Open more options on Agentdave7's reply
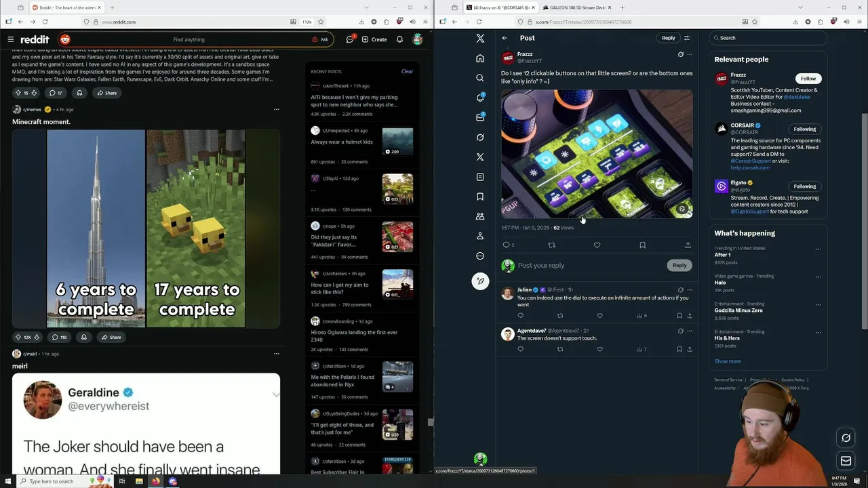868x488 pixels. pyautogui.click(x=690, y=331)
